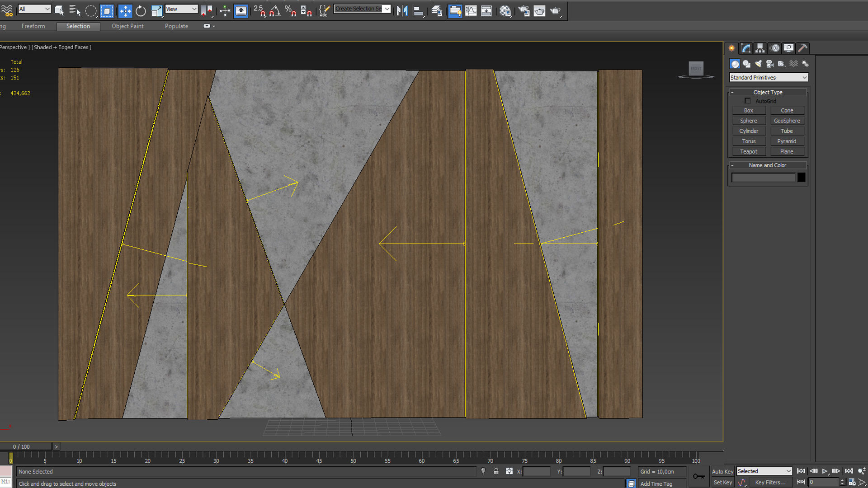
Task: Open the Display command panel tab
Action: [x=788, y=48]
